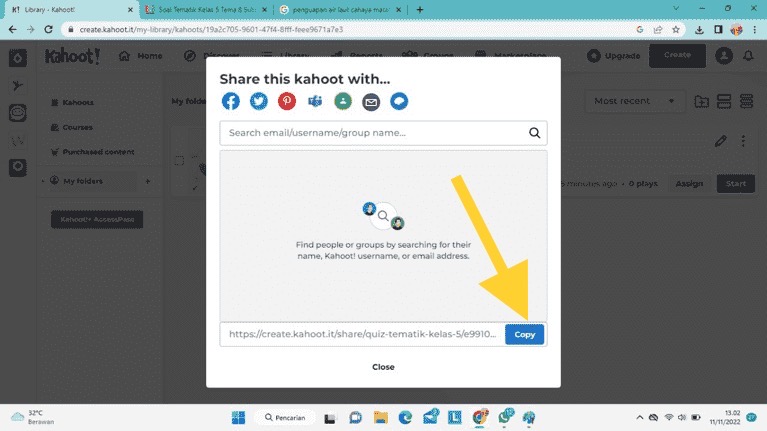Image resolution: width=767 pixels, height=431 pixels.
Task: Click Assign for the kahoot
Action: 689,183
